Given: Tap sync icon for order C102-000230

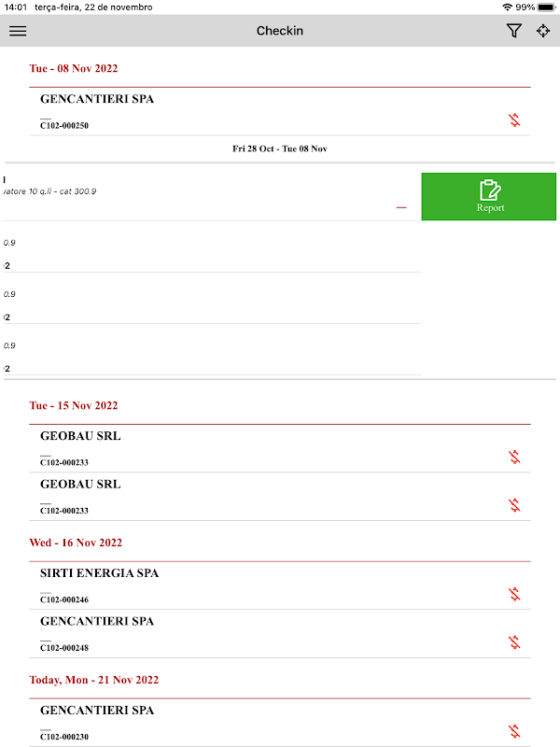Looking at the screenshot, I should (x=514, y=731).
